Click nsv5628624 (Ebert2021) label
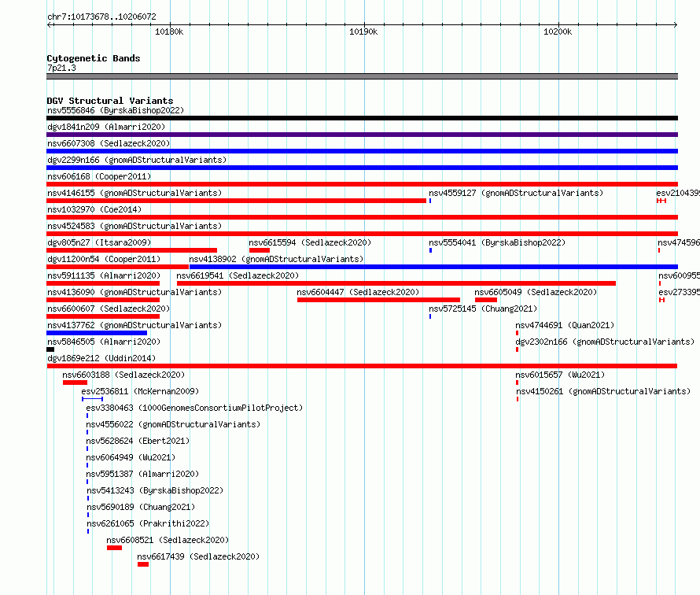This screenshot has width=700, height=595. pyautogui.click(x=138, y=441)
